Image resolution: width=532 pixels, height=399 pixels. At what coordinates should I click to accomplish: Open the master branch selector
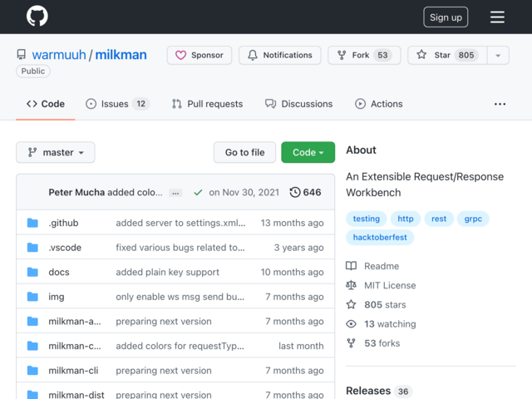pos(56,152)
